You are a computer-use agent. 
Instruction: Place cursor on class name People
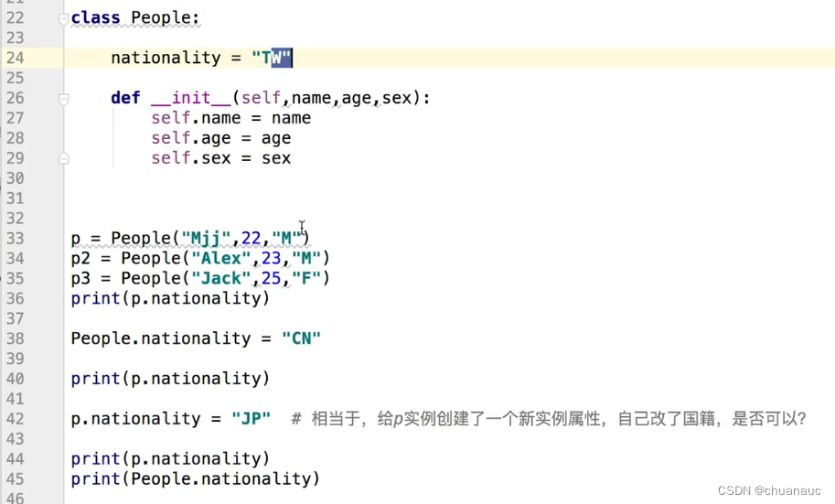[161, 17]
